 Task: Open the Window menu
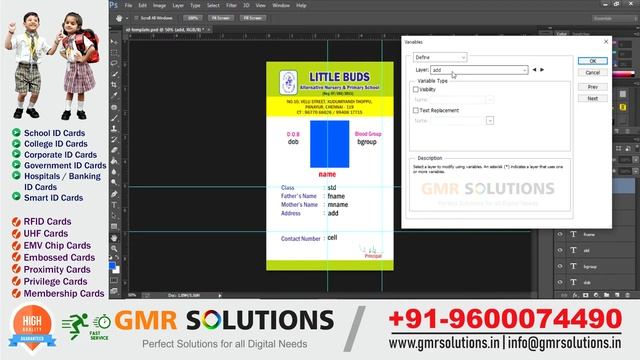(281, 5)
